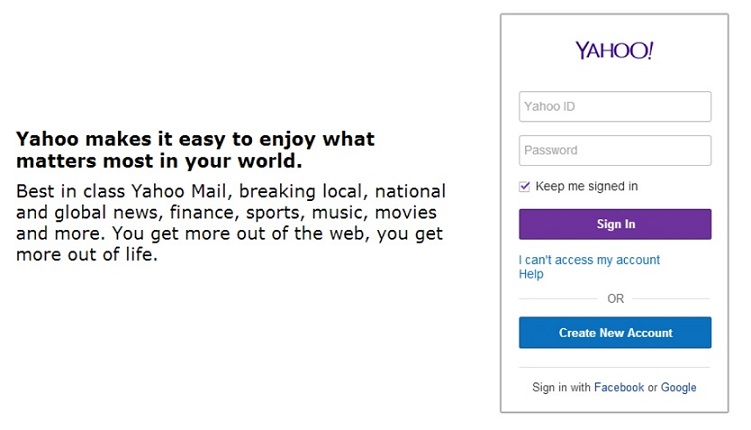The image size is (751, 430).
Task: Click the "Best in class Yahoo Mail" paragraph
Action: tap(231, 223)
